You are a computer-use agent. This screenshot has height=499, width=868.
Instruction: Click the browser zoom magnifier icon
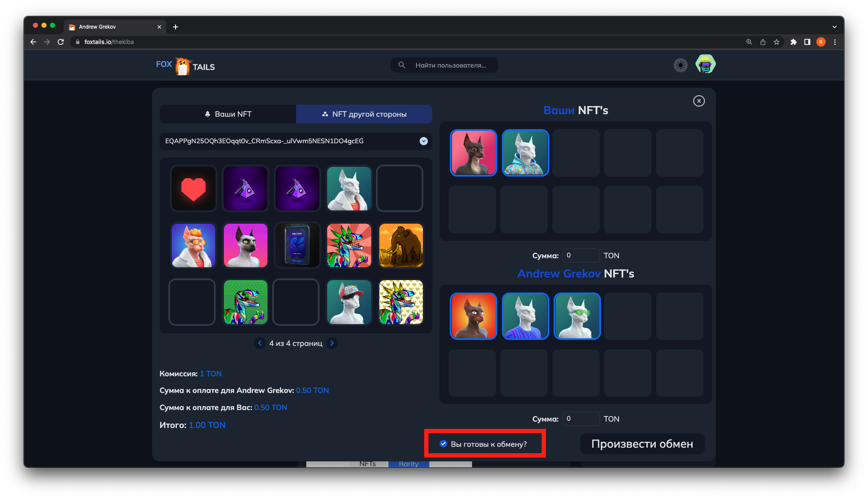(749, 42)
